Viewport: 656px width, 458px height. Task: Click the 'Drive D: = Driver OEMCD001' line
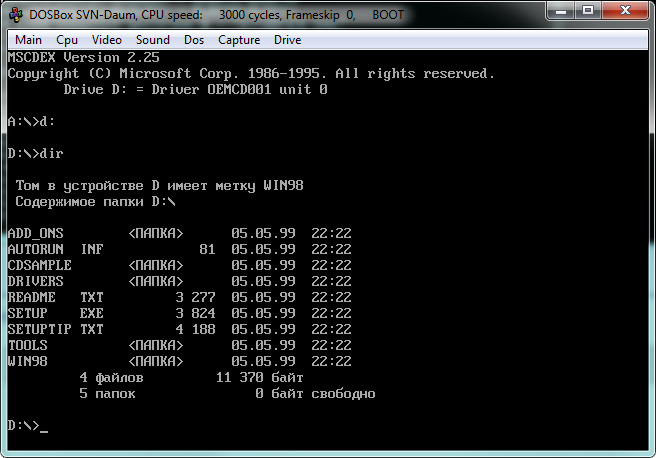pyautogui.click(x=195, y=89)
